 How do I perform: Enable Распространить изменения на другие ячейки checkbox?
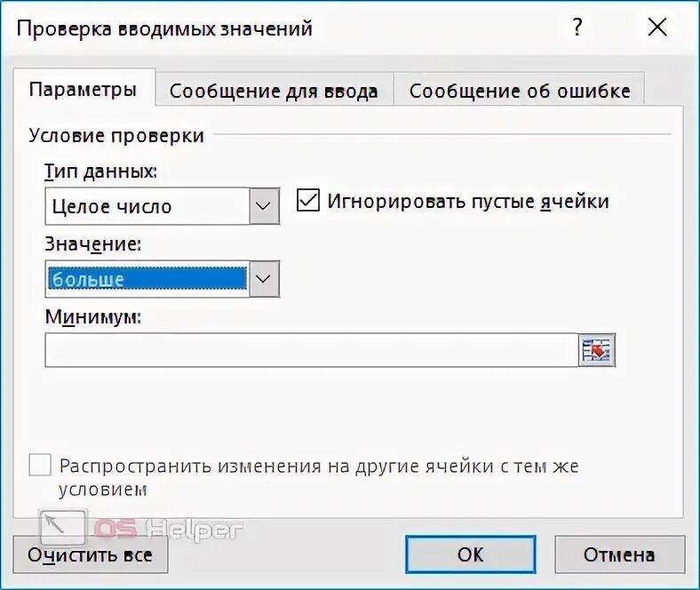click(40, 465)
